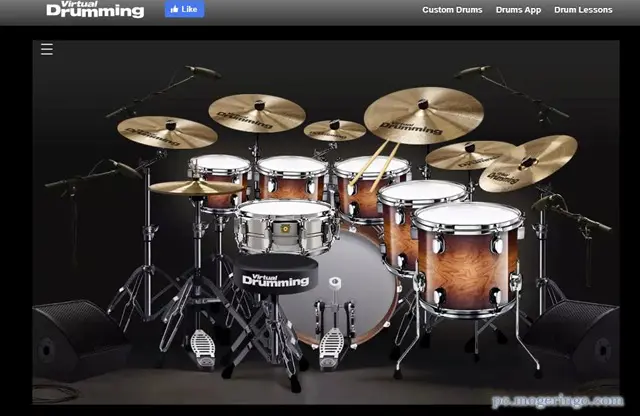Image resolution: width=640 pixels, height=416 pixels.
Task: Go to the Drums App page
Action: point(517,10)
